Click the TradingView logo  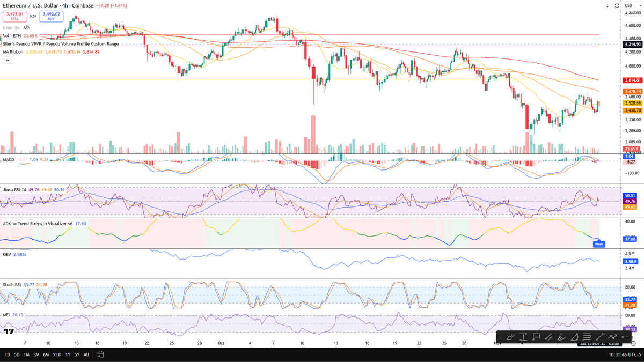click(x=8, y=331)
